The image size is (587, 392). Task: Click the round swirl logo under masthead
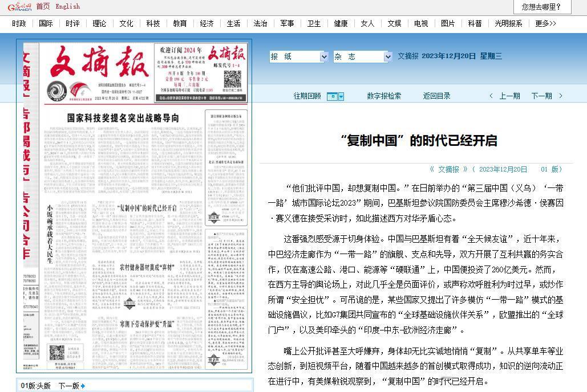pos(57,91)
